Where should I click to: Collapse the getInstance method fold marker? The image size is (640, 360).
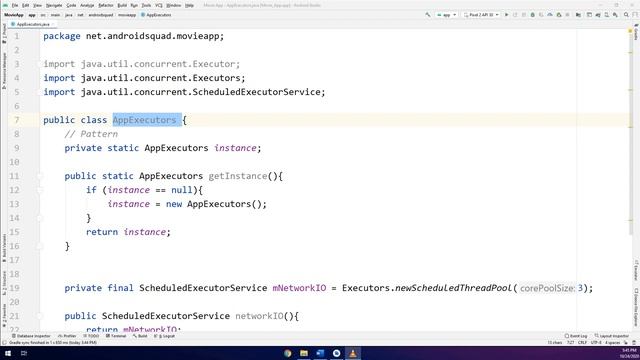click(40, 176)
